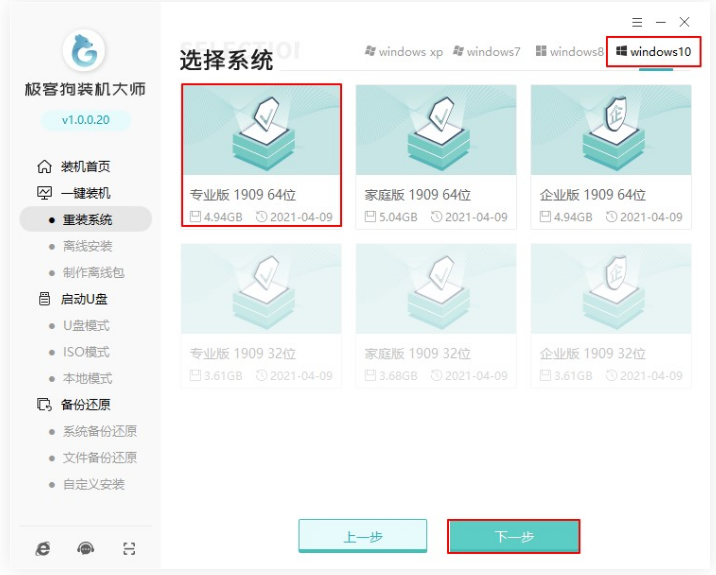Viewport: 716px width, 575px height.
Task: Pick 企业版 1909 64位 system card
Action: (x=610, y=156)
